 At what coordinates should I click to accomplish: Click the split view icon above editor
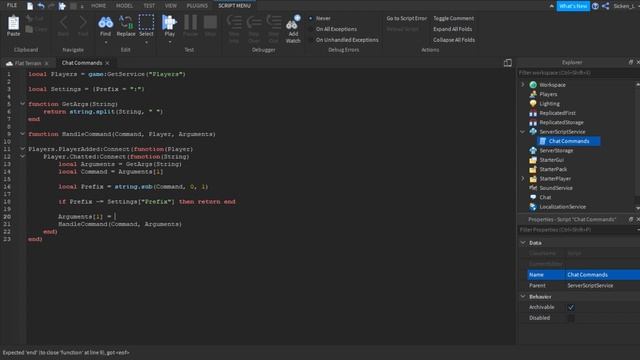pyautogui.click(x=508, y=63)
